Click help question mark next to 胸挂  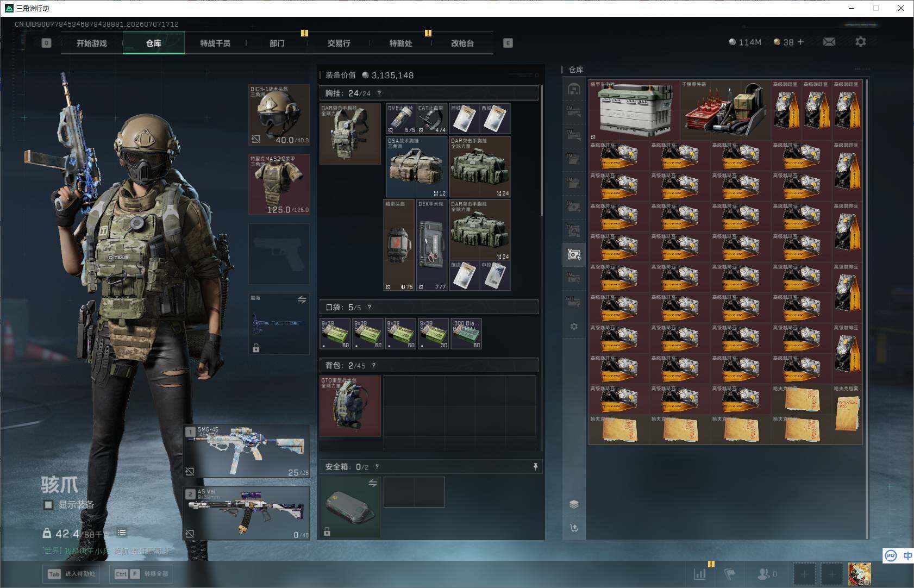[x=379, y=93]
